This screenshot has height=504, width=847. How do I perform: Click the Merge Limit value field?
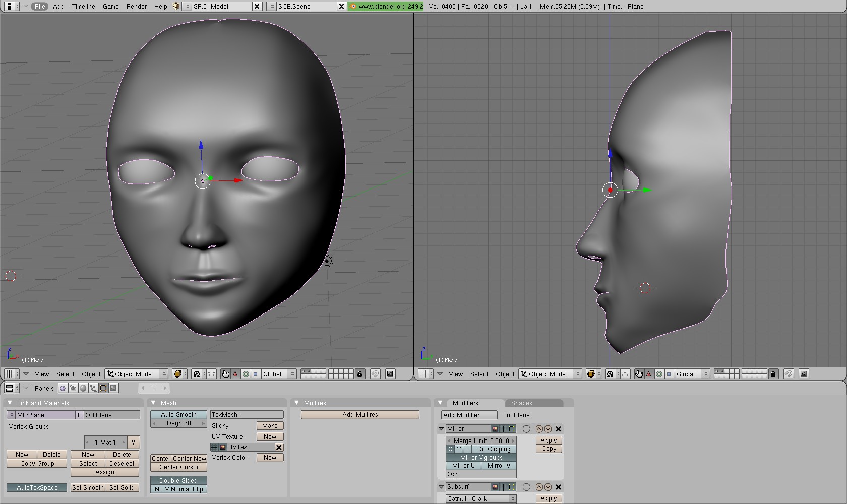point(481,440)
